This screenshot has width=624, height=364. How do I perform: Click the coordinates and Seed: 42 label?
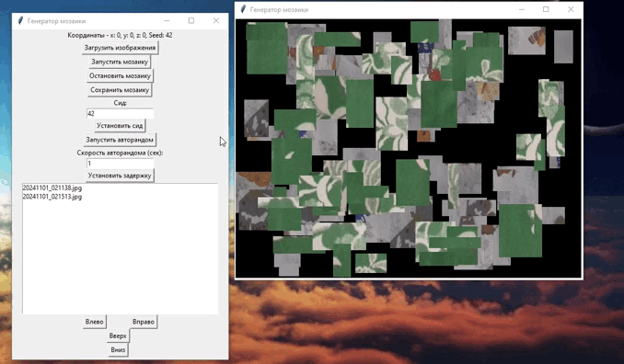(120, 35)
